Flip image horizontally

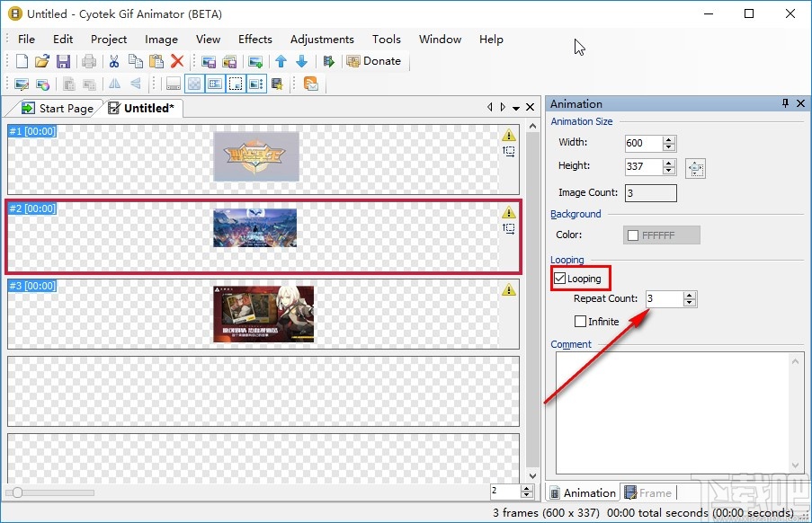[115, 84]
